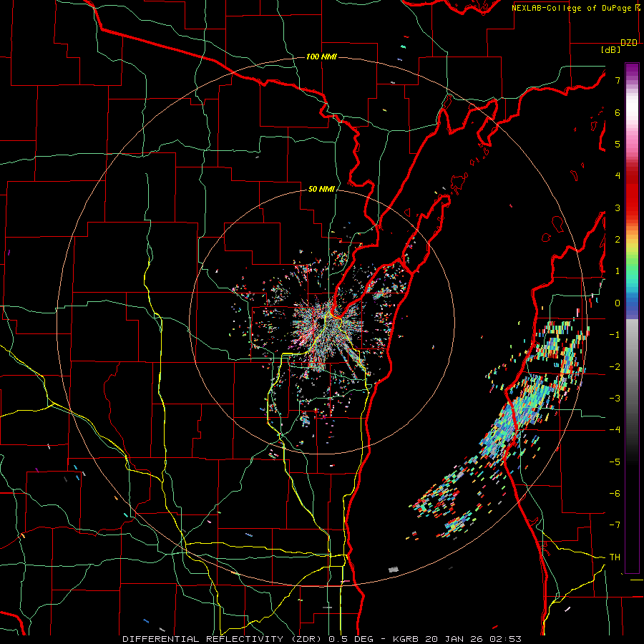Screen dimensions: 644x644
Task: Click the "50 NMI" range ring label
Action: [x=321, y=189]
